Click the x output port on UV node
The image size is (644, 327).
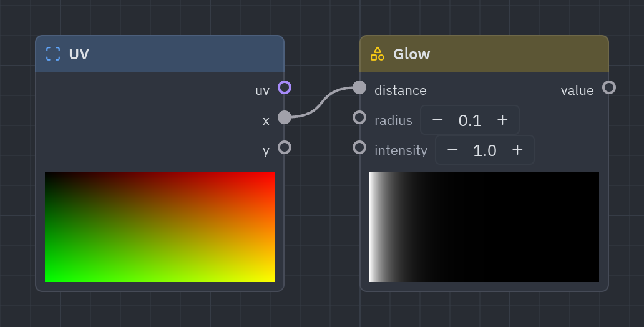285,117
